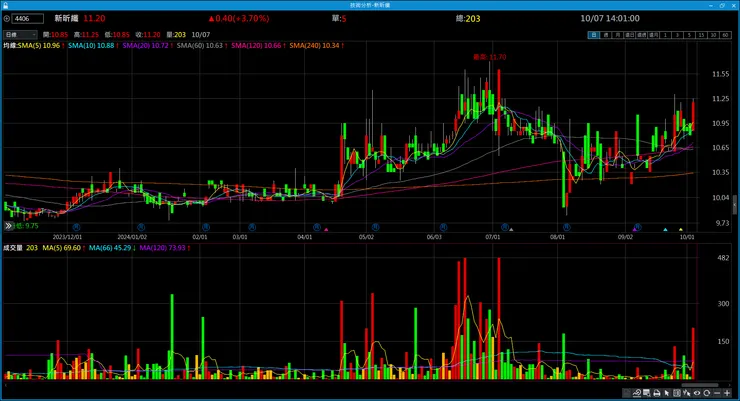Click the window search toolbar icon
740x401 pixels.
coord(647,393)
